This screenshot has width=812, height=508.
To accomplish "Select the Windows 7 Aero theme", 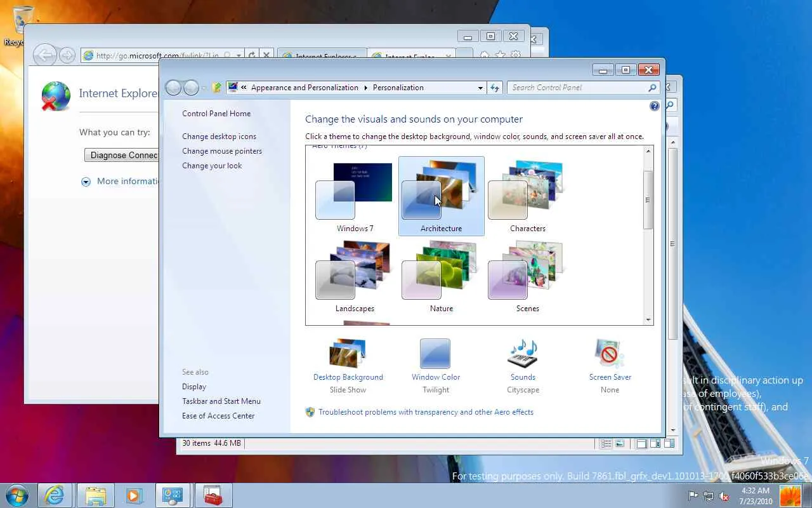I will pyautogui.click(x=355, y=197).
